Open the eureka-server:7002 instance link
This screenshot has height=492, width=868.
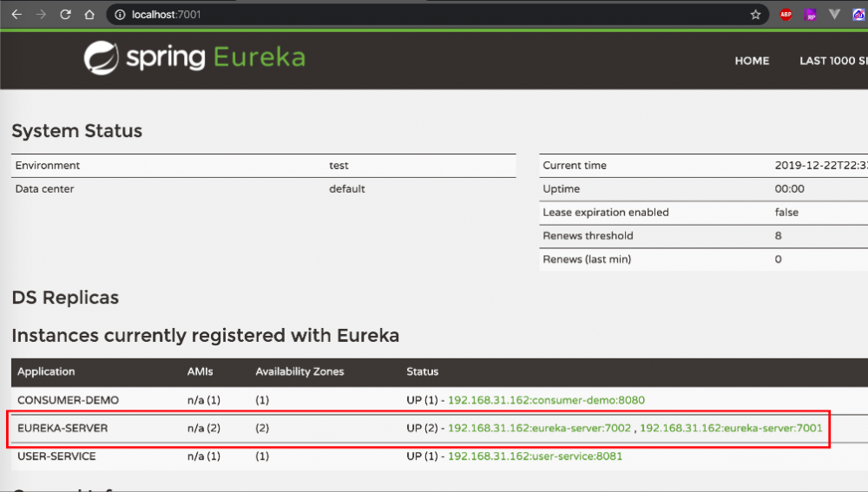click(x=539, y=428)
